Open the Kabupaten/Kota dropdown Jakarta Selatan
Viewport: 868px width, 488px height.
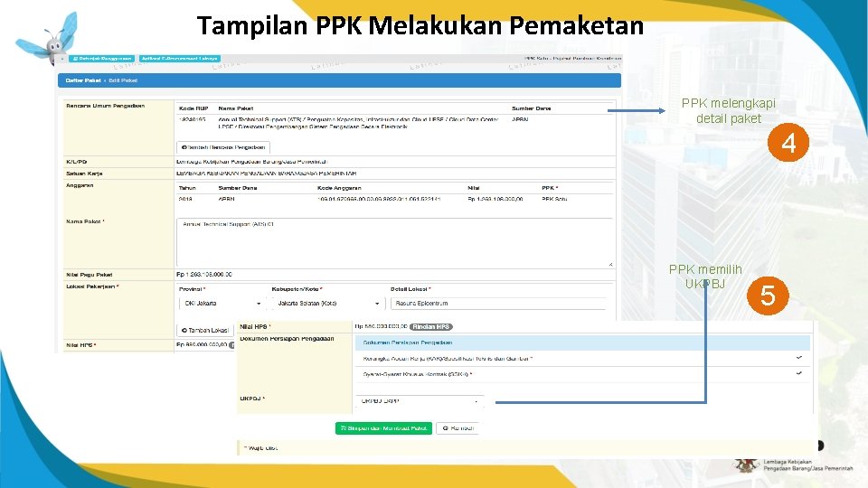328,304
